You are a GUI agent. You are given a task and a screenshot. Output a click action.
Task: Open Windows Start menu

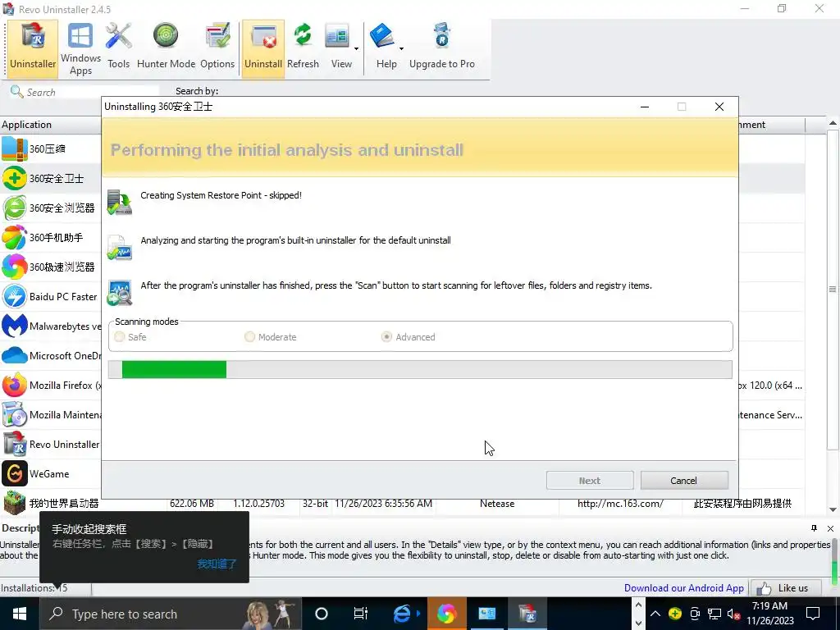tap(20, 614)
